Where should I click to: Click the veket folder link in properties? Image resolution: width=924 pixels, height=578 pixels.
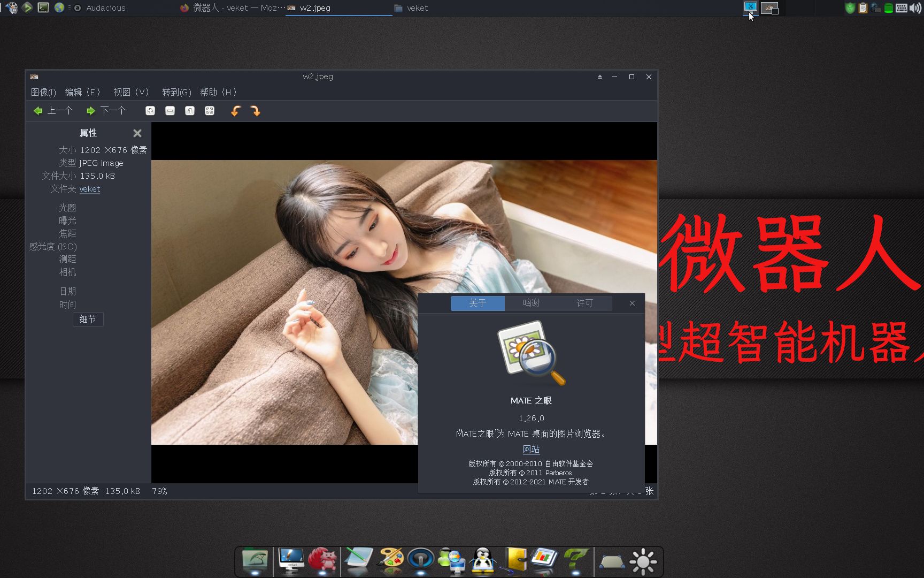point(90,189)
